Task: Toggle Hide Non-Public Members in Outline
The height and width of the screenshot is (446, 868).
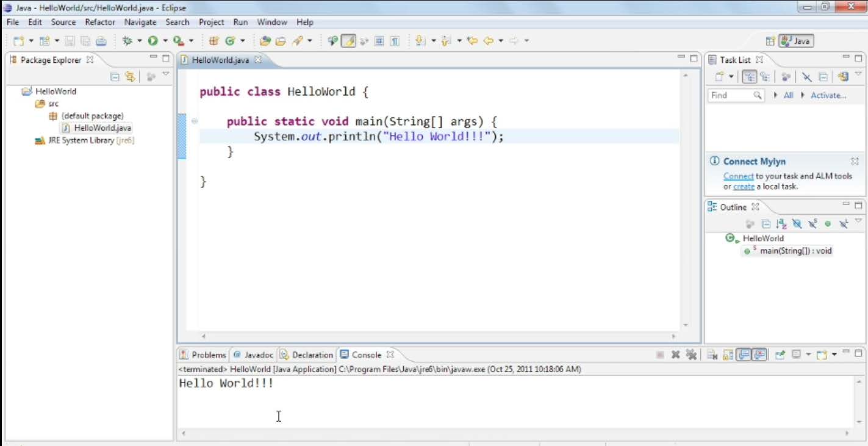Action: [x=828, y=224]
